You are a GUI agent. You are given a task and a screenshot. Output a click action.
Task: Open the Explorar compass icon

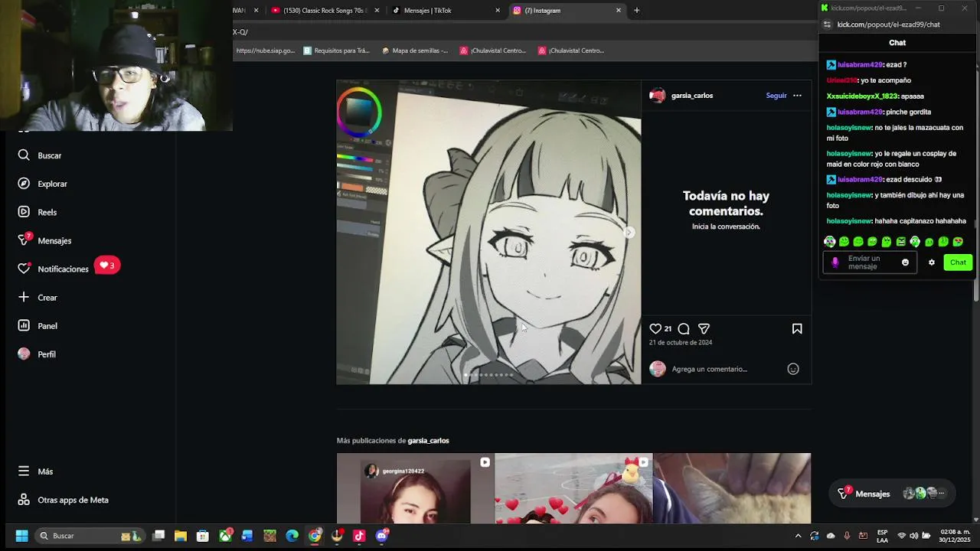(24, 184)
